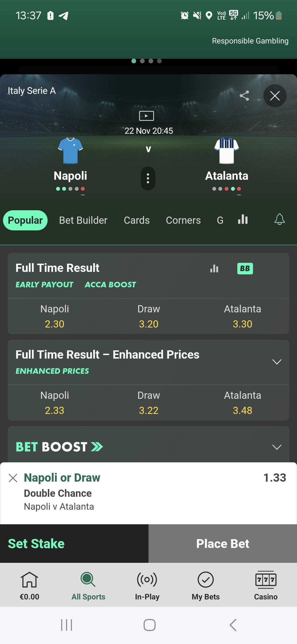Tap Set Stake to enter stake
The height and width of the screenshot is (644, 297).
(36, 544)
